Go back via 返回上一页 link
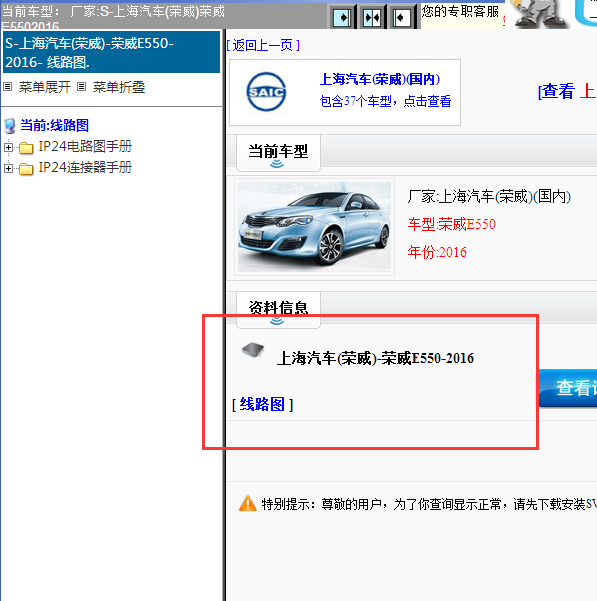The width and height of the screenshot is (597, 601). 263,45
